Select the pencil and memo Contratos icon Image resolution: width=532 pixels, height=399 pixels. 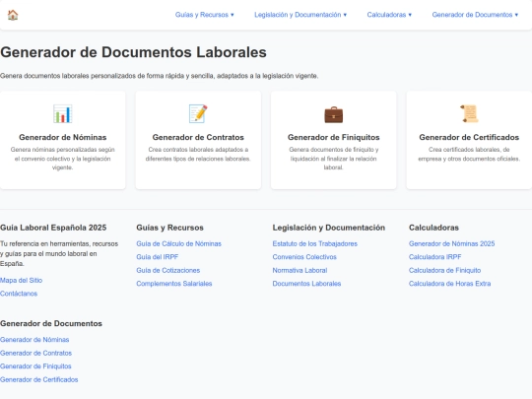(x=198, y=113)
